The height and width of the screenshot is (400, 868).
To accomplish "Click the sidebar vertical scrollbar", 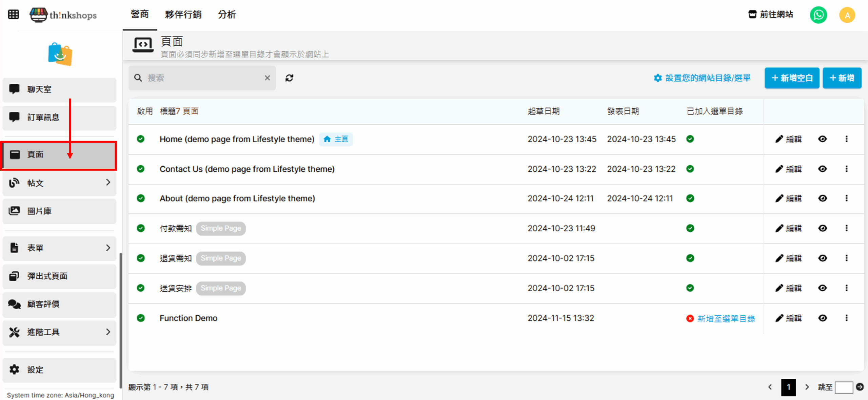I will (121, 320).
